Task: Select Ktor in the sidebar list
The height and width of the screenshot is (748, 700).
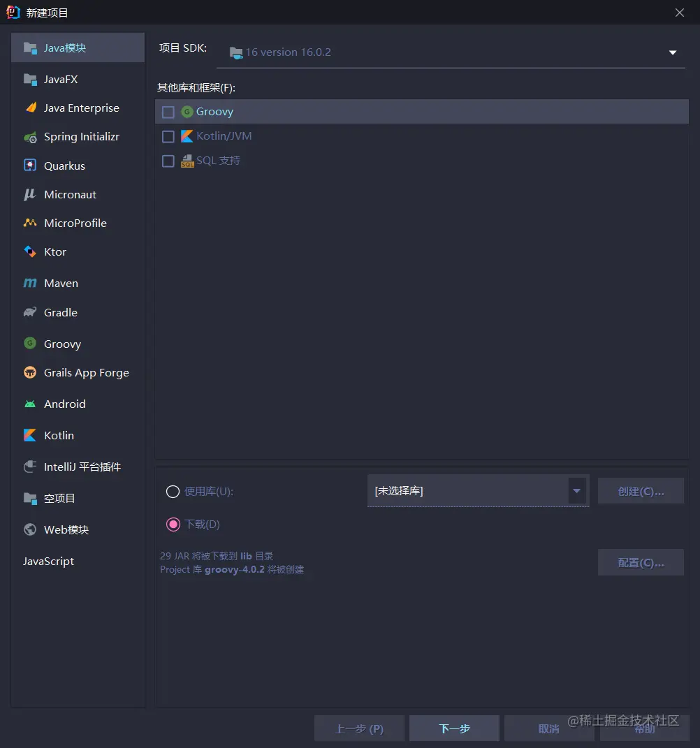Action: pos(78,251)
